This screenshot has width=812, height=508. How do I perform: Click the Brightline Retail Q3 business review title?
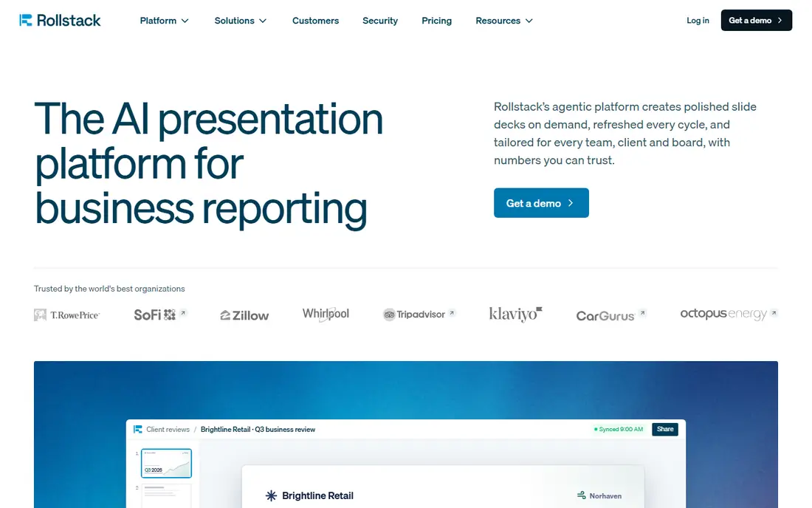pos(258,429)
